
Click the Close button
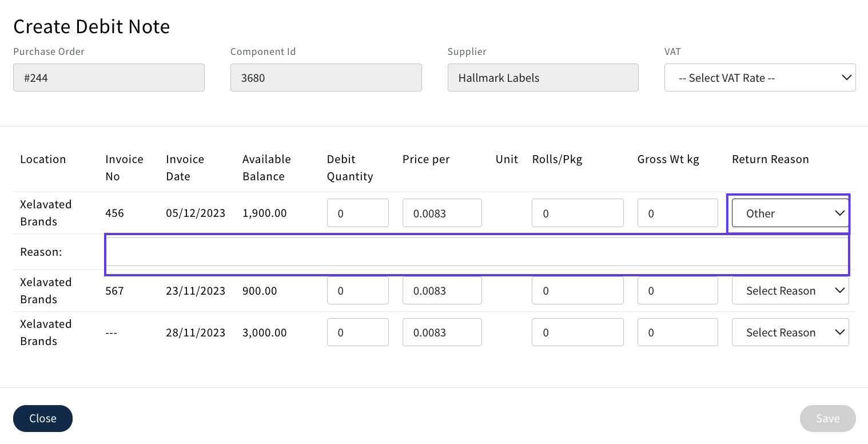click(x=43, y=418)
